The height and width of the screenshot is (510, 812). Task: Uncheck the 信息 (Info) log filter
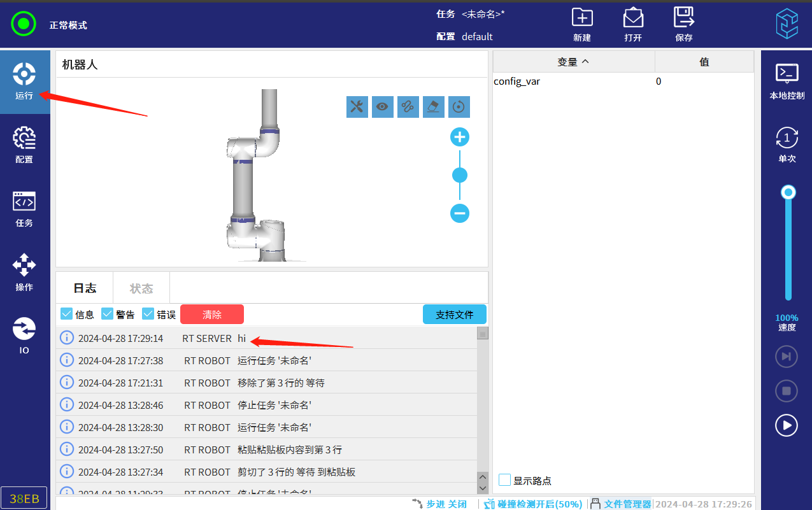[66, 314]
